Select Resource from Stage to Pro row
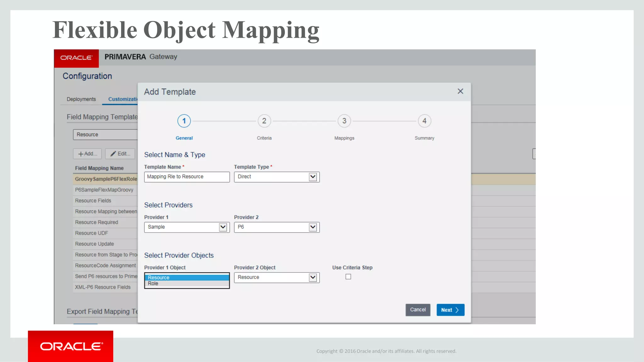The width and height of the screenshot is (644, 362). tap(106, 255)
